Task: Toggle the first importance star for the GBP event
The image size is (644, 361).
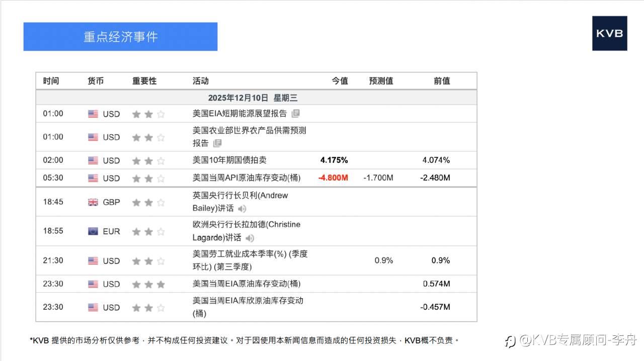Action: [136, 202]
